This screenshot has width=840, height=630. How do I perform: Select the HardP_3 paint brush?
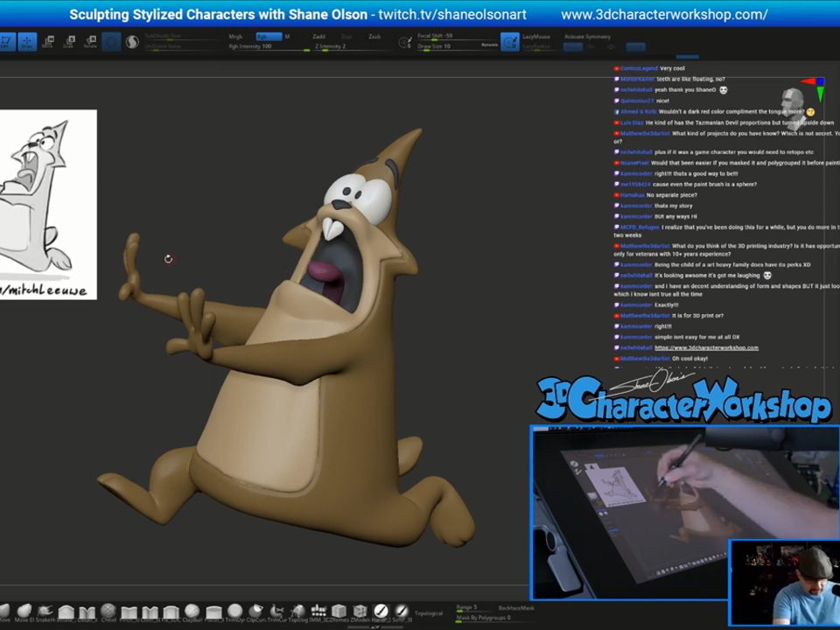381,611
